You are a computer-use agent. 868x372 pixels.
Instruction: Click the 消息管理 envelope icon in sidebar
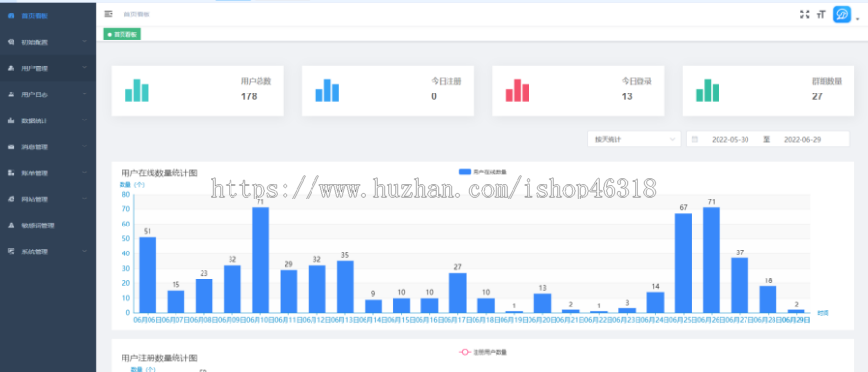pyautogui.click(x=11, y=147)
